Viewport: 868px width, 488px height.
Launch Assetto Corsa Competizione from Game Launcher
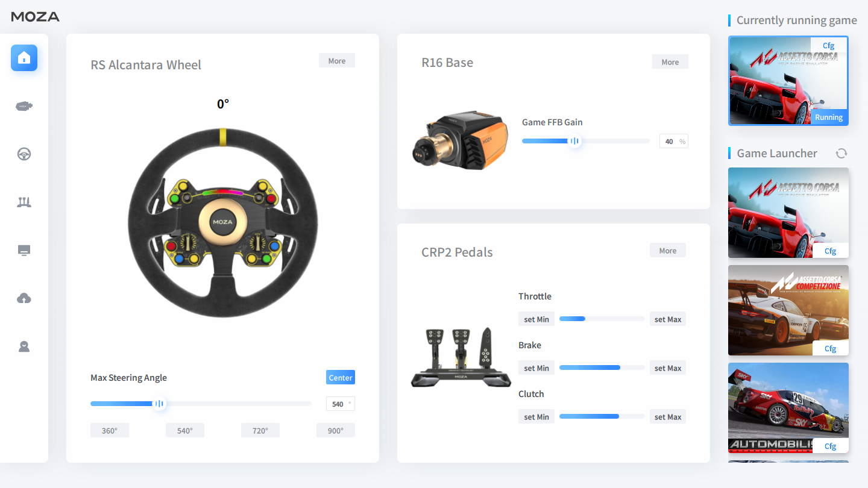coord(788,310)
